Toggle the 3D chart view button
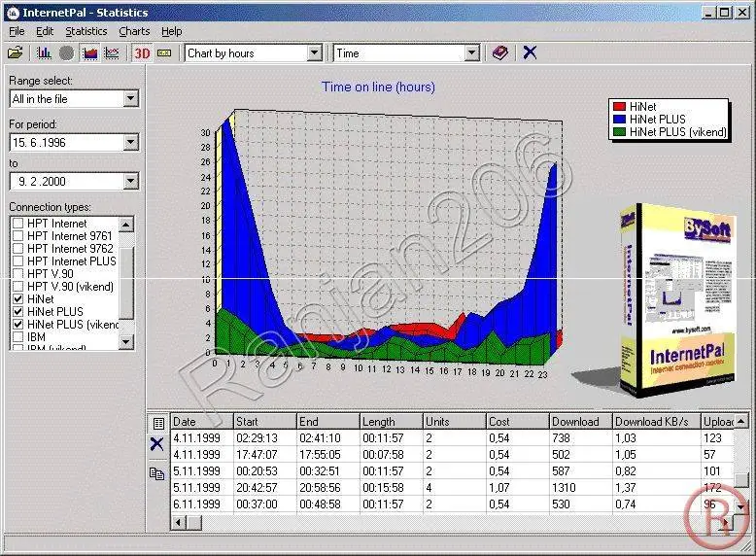Screen dimensions: 756x556 coord(142,53)
